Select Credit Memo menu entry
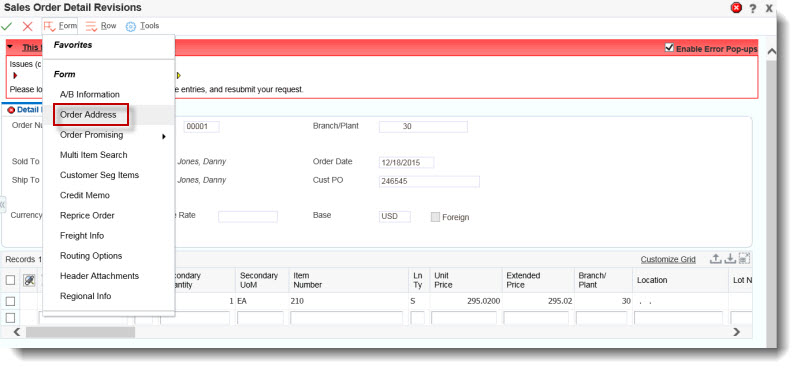 [x=85, y=195]
